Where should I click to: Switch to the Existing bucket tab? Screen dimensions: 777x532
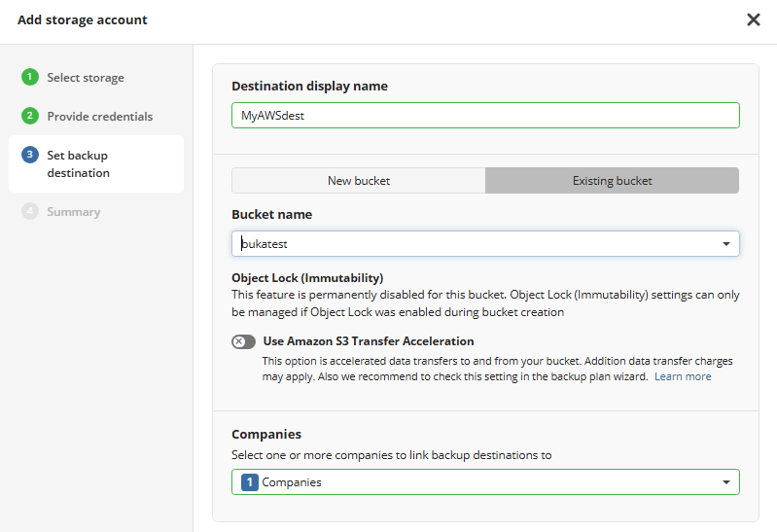click(x=612, y=181)
